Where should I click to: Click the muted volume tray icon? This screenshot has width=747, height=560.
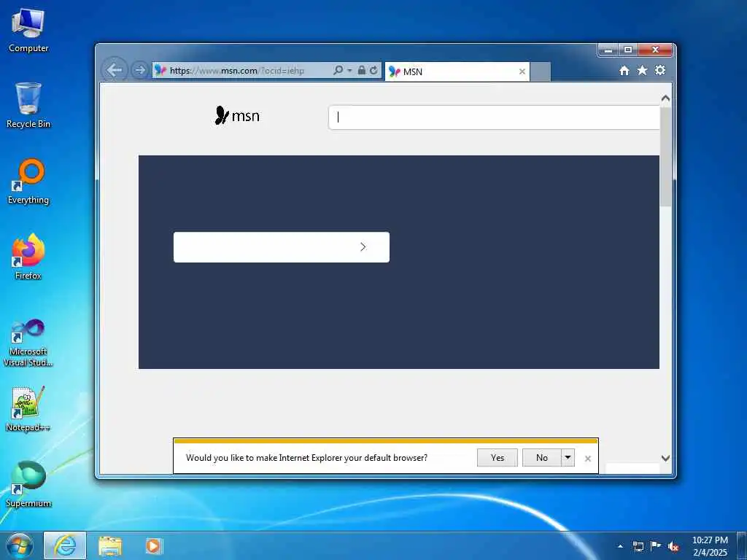point(673,546)
